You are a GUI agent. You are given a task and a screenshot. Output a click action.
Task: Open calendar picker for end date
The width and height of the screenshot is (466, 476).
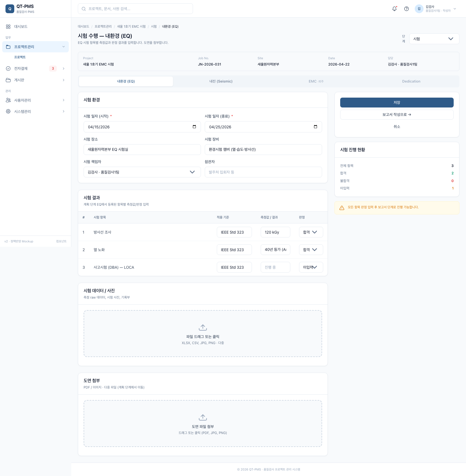pyautogui.click(x=316, y=127)
